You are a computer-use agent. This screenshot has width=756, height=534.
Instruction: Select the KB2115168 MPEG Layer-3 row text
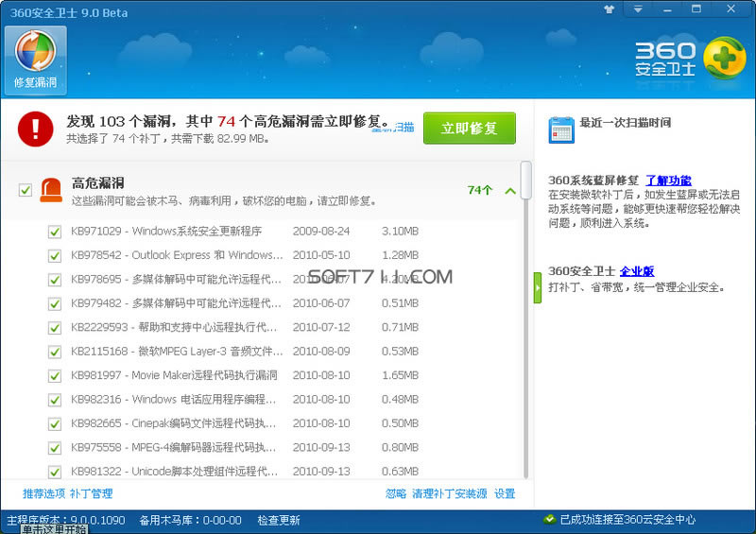click(177, 352)
